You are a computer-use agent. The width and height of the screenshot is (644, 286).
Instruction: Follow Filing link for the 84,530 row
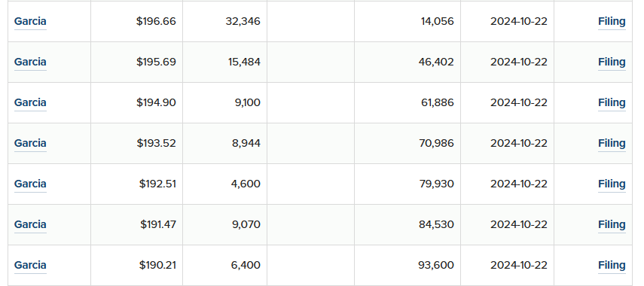(x=612, y=224)
